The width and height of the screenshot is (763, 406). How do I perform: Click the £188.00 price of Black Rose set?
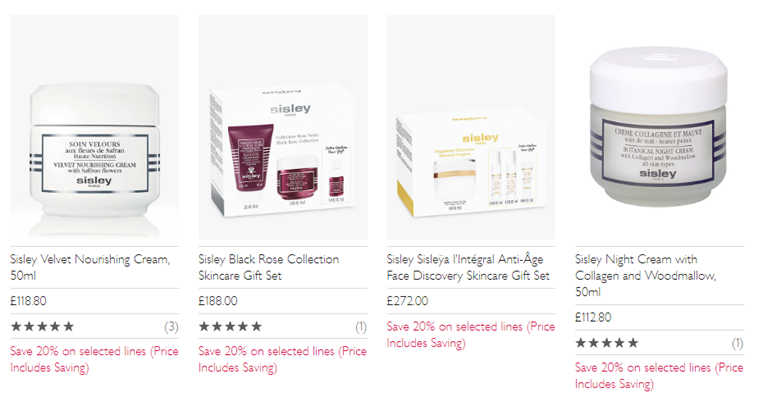click(x=218, y=301)
